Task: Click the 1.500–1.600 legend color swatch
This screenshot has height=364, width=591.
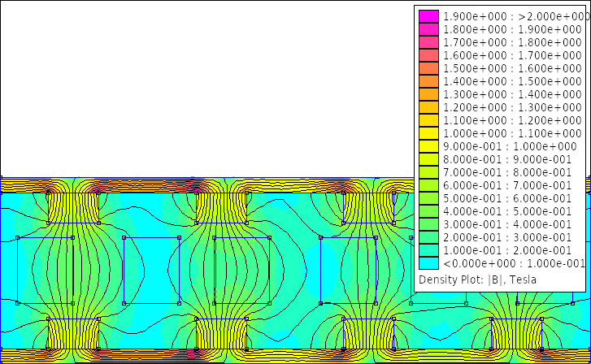Action: coord(428,68)
